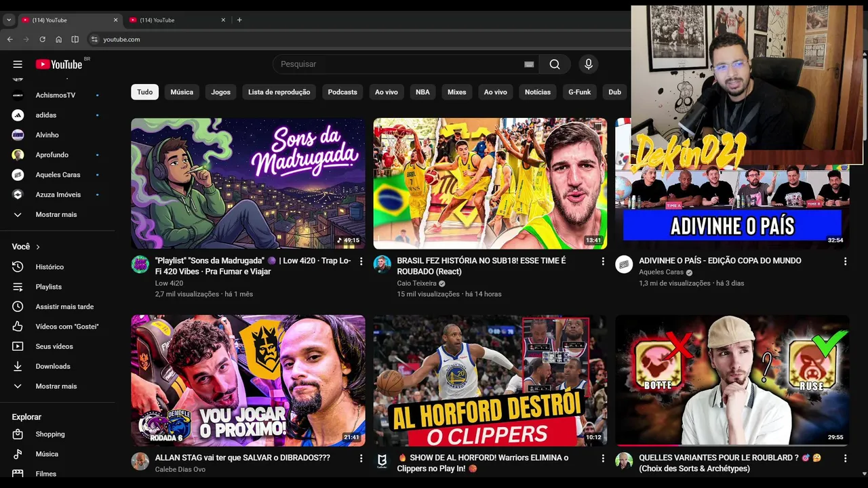Select the Música filter chip
Screen dimensions: 868x488
(x=182, y=92)
